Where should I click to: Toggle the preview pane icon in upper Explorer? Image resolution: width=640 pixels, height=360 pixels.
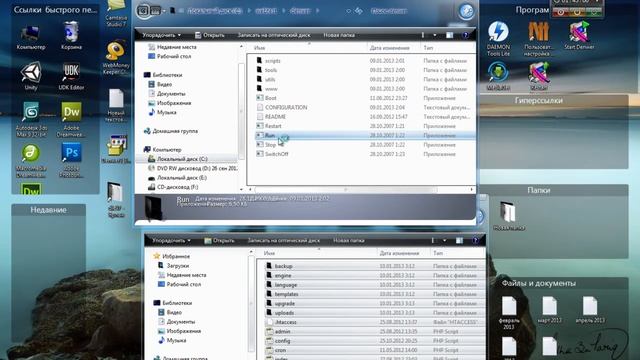(x=449, y=36)
